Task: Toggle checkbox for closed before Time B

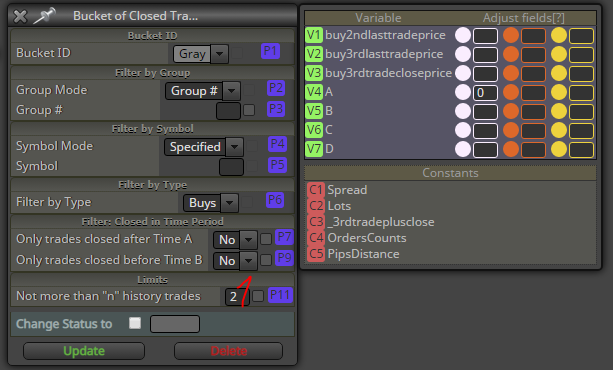Action: click(266, 260)
